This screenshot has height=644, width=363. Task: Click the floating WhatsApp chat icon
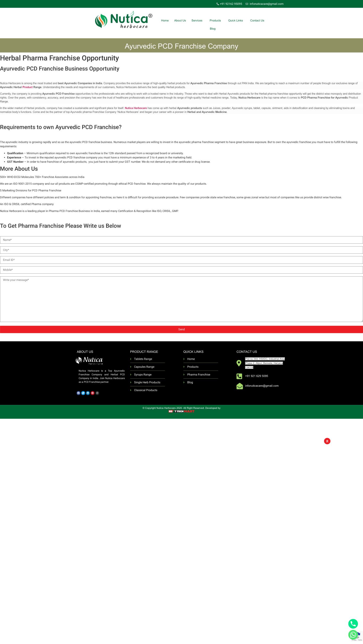[353, 635]
